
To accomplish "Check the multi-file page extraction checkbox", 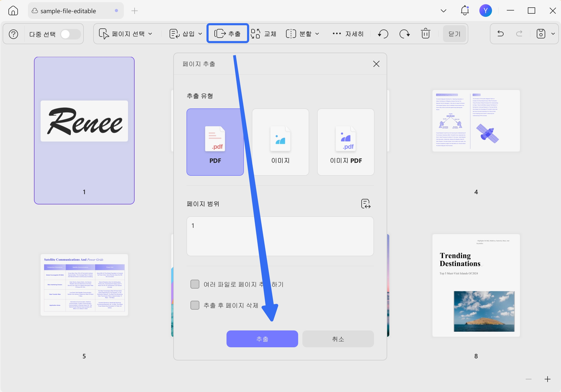I will (195, 284).
